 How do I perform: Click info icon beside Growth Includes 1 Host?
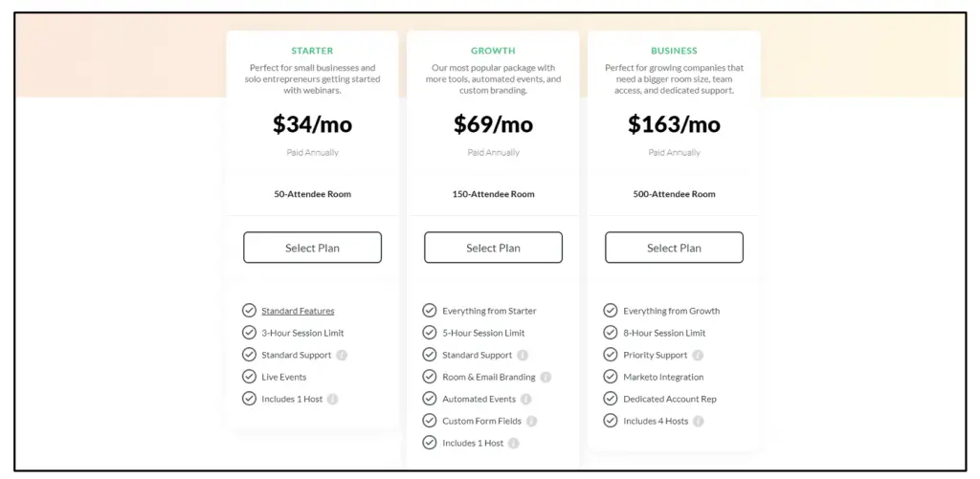click(x=514, y=443)
